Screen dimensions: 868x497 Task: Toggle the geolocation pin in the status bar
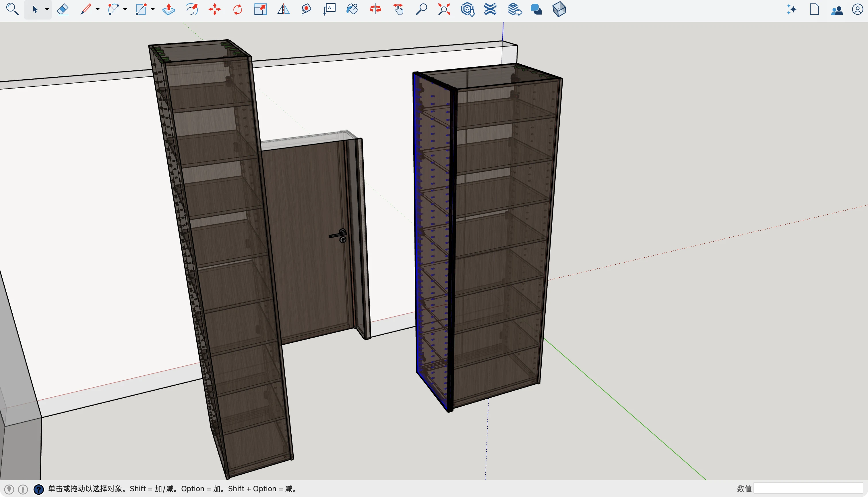9,489
